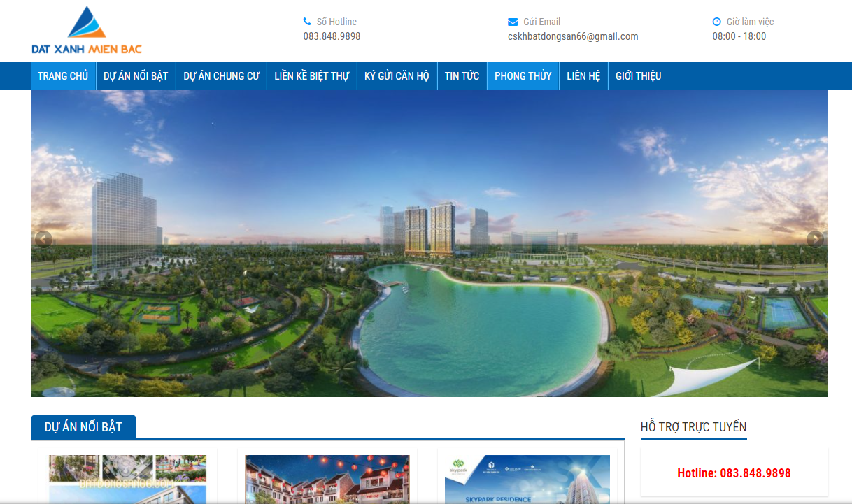Advance slider using right arrow
852x504 pixels.
coord(815,239)
